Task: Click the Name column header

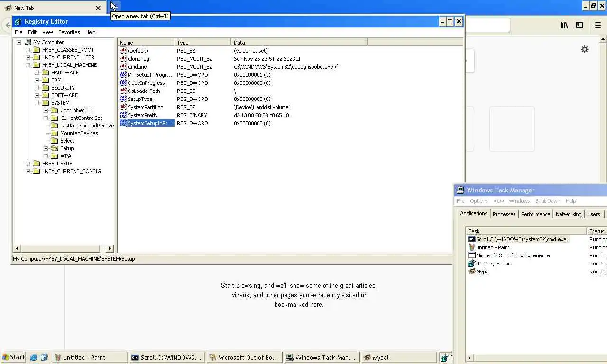Action: tap(146, 43)
